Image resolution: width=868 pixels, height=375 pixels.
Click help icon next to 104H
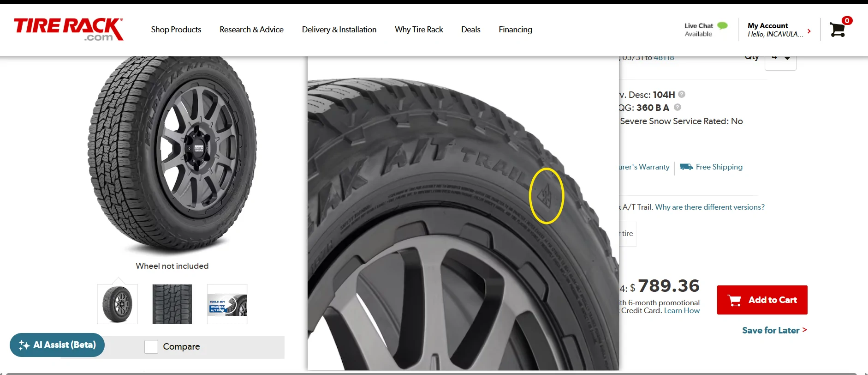(x=682, y=94)
